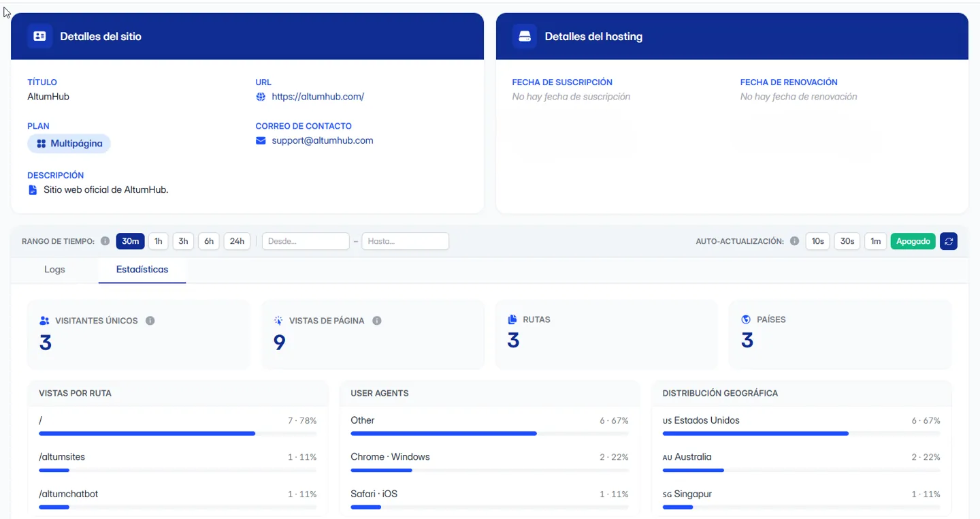Click the Detalles del hosting server icon
Screen dimensions: 980x519
tap(525, 36)
